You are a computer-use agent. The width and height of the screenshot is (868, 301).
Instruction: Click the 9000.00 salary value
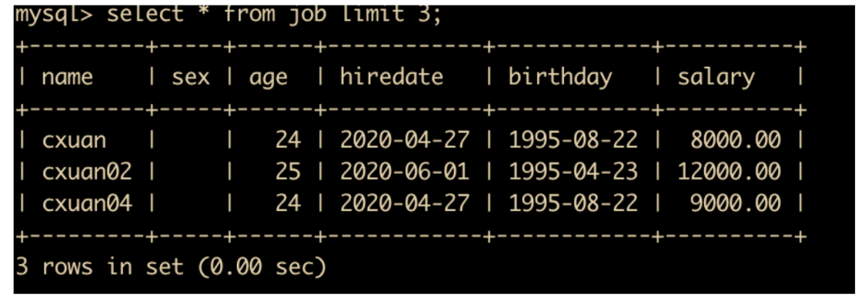point(735,204)
